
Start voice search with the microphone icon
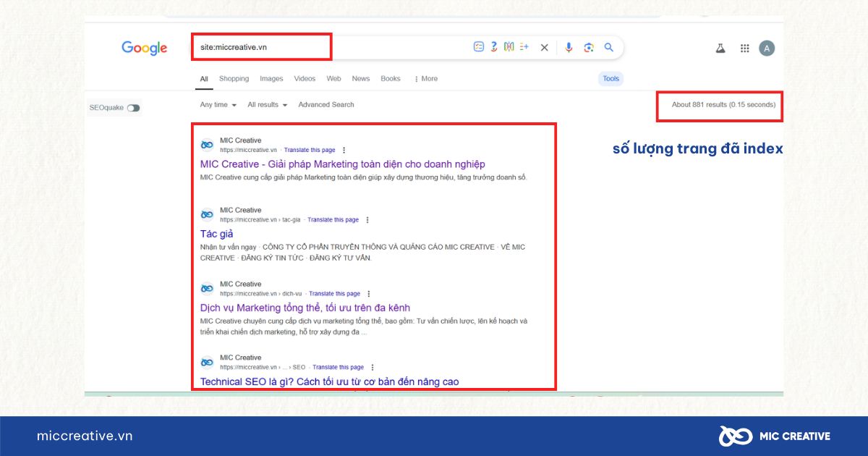pyautogui.click(x=569, y=47)
